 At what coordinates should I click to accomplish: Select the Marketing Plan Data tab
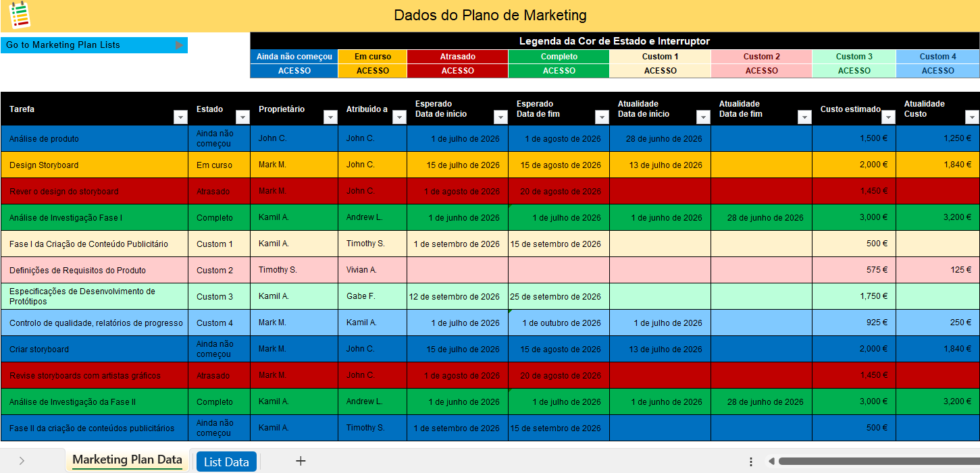point(127,460)
